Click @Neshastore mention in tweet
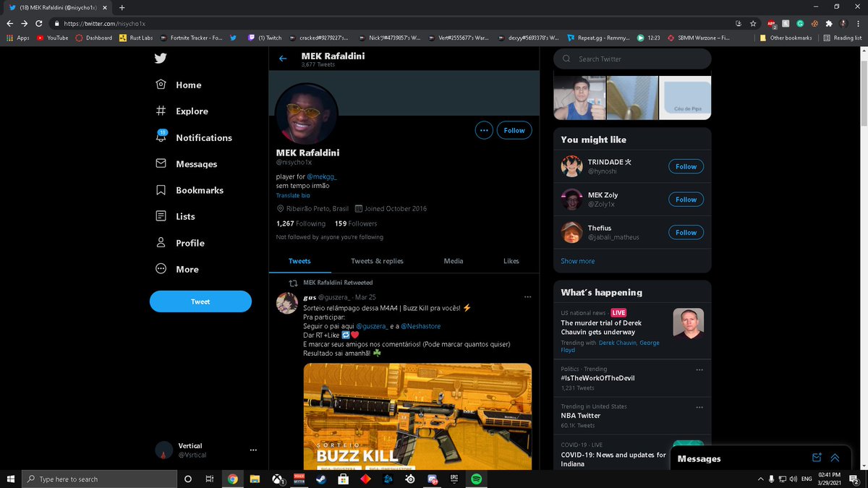The image size is (868, 488). (x=420, y=326)
